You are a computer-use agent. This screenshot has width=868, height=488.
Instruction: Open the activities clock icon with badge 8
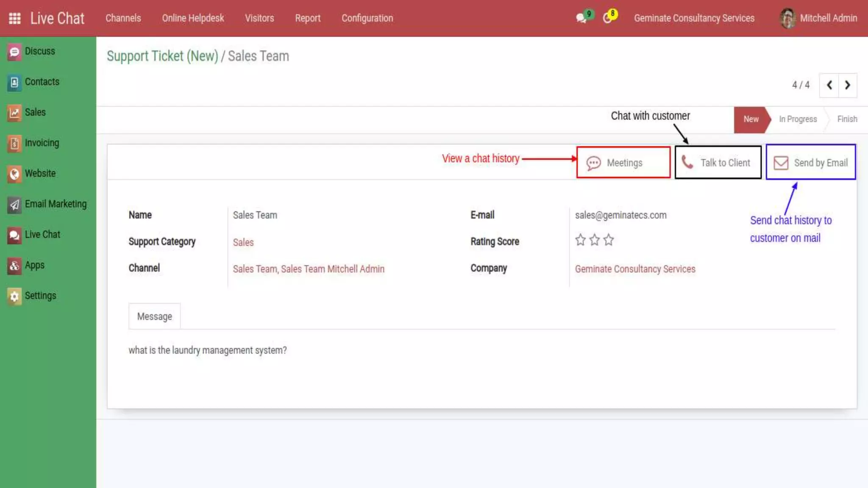click(608, 18)
